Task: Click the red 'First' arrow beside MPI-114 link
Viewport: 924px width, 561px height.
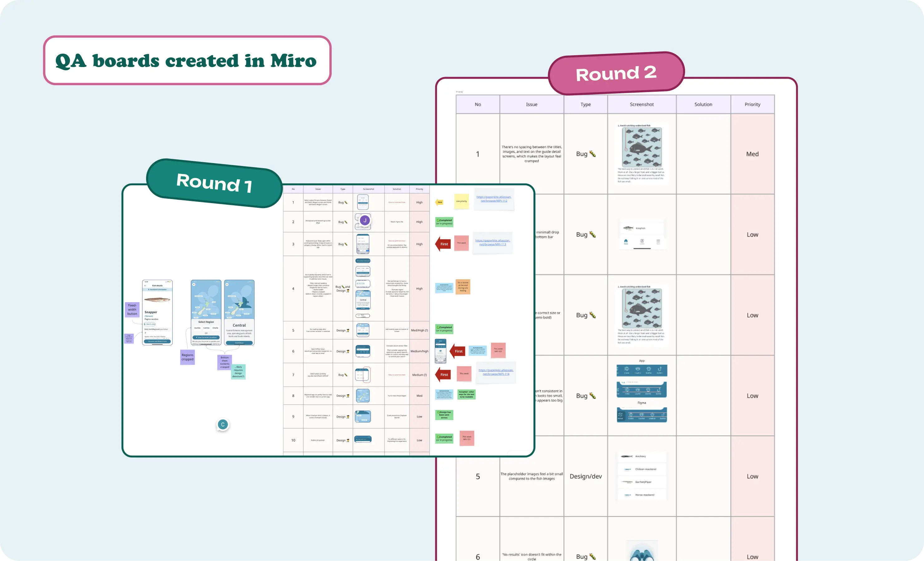Action: point(443,374)
